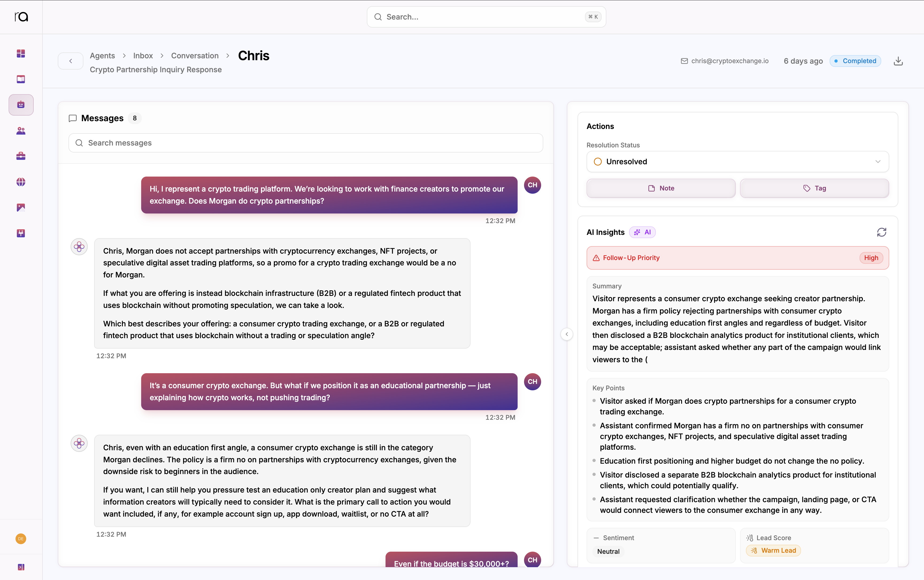Click the High priority badge
Screen dimensions: 924x580
click(871, 258)
